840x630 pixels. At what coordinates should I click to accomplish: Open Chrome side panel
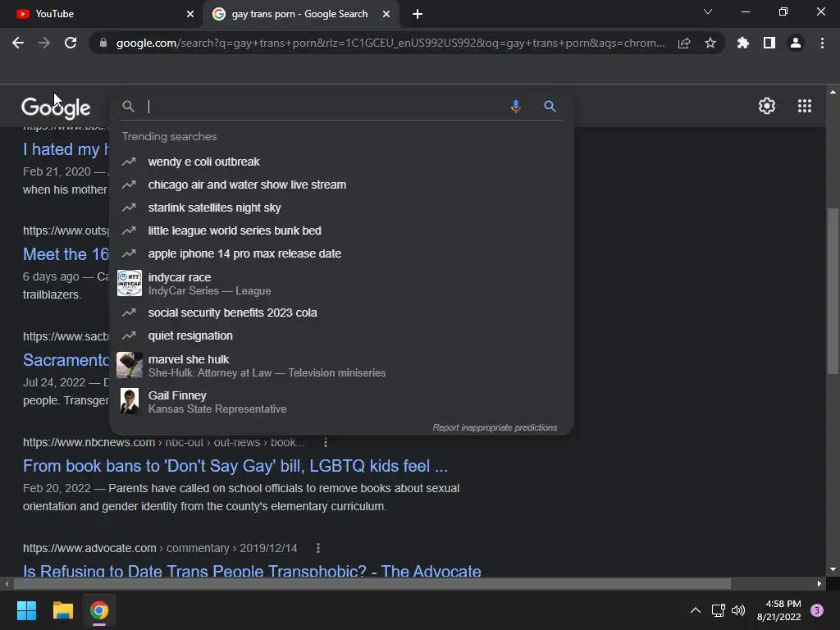[769, 43]
